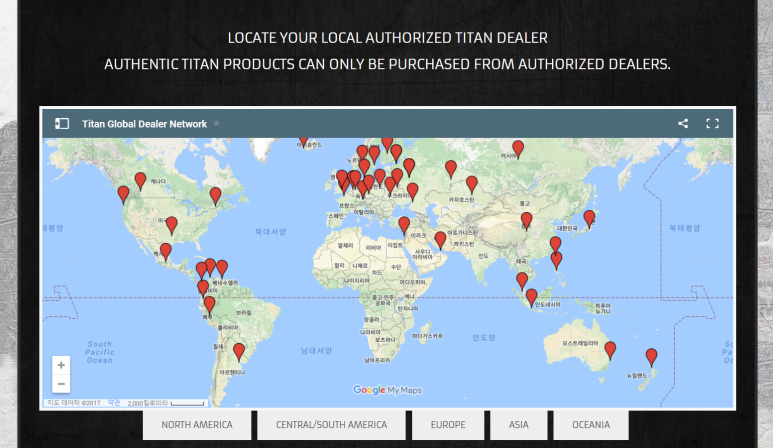Select the dealer pin in the Philippines
Screen dimensions: 773x448
557,261
